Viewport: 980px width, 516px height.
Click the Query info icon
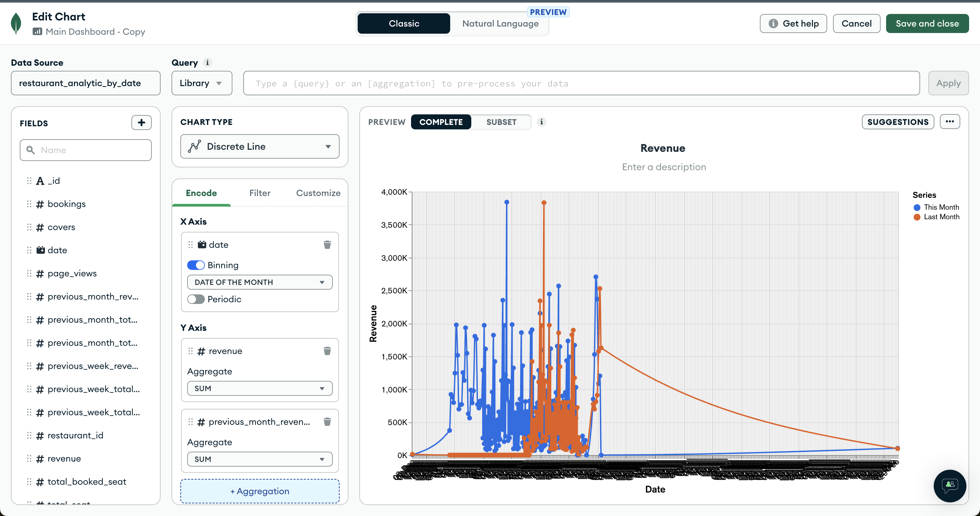207,63
